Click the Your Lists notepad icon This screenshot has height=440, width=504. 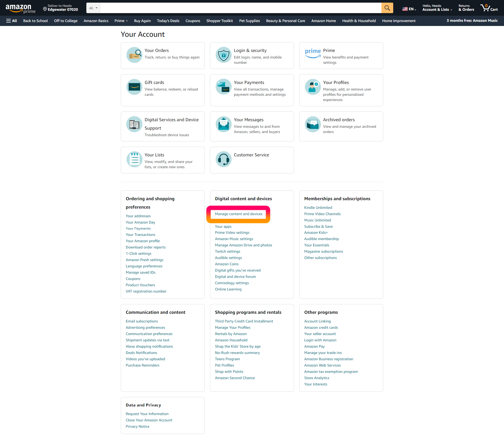tap(134, 159)
